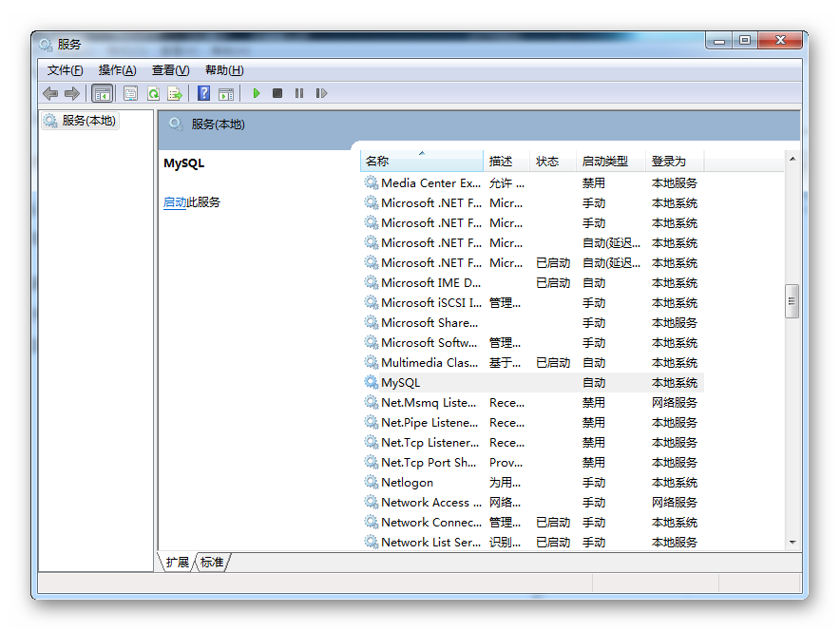Sort by the 名称 column header
This screenshot has width=840, height=631.
click(x=422, y=161)
